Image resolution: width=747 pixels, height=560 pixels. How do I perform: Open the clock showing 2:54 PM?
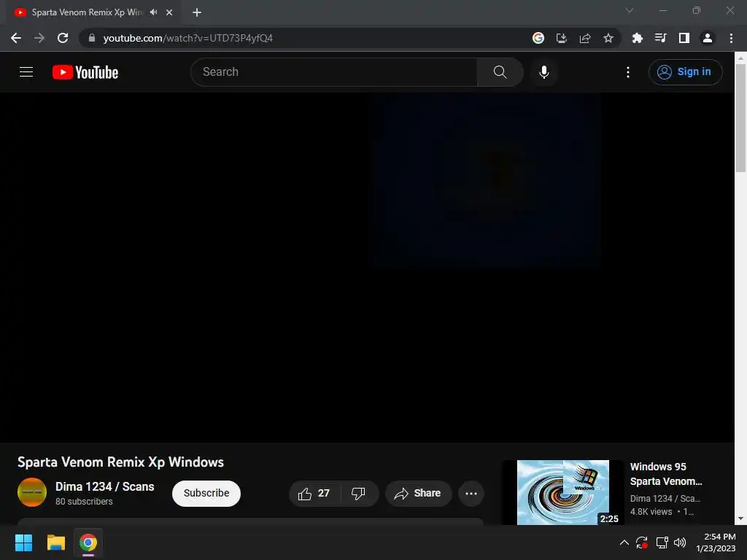click(x=716, y=542)
